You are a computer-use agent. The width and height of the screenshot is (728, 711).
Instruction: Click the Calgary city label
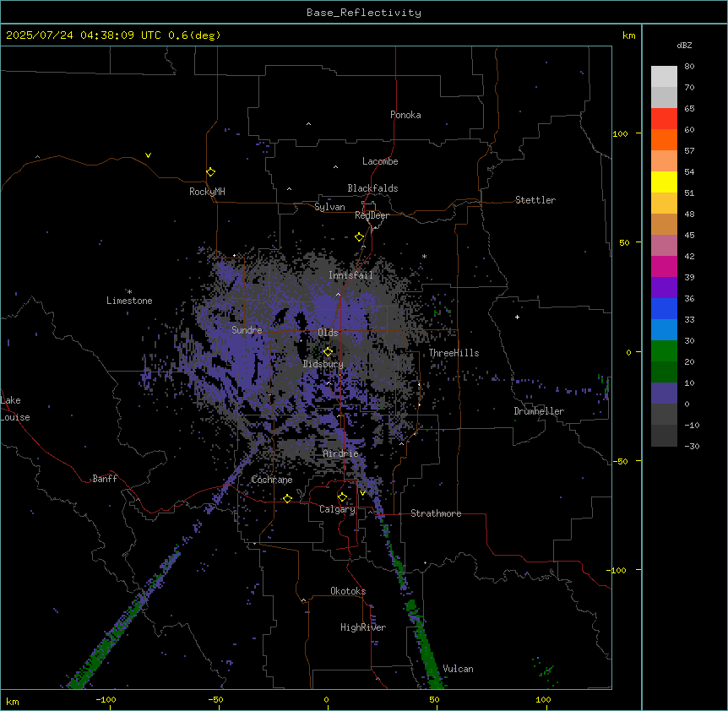337,509
